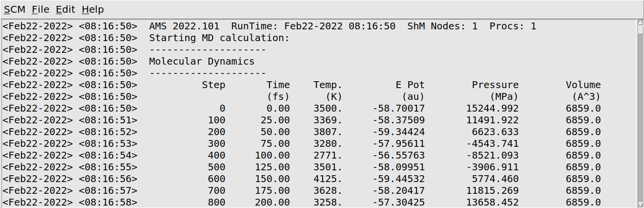Click the 'Starting MD calculation:' log line

(x=219, y=38)
